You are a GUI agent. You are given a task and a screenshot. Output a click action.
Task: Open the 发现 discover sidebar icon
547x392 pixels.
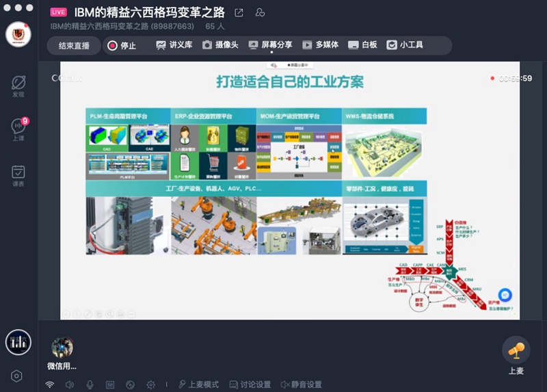coord(18,86)
